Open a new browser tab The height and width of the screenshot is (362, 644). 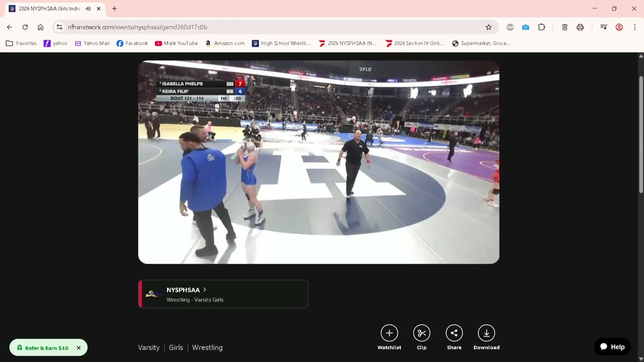coord(114,9)
